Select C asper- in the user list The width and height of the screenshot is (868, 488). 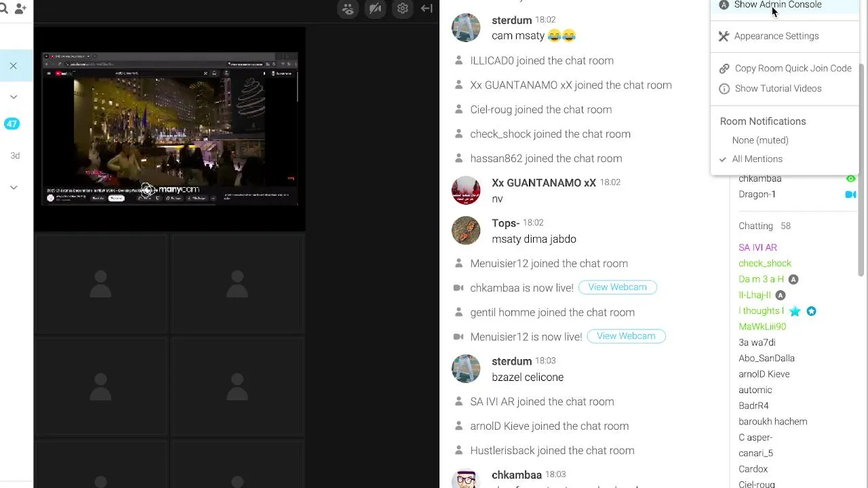tap(755, 438)
